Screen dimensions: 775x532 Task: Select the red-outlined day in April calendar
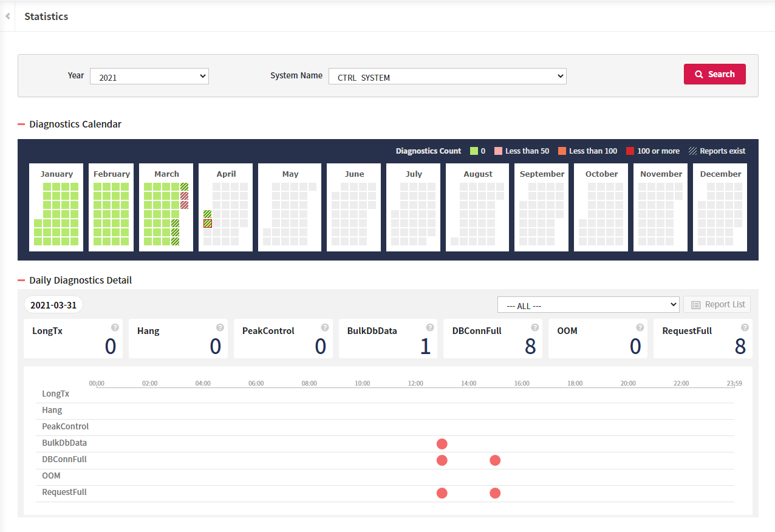208,223
